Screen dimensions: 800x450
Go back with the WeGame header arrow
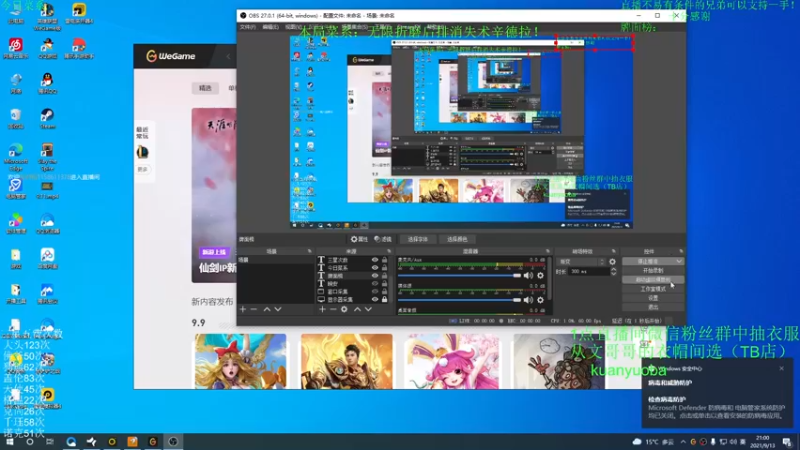point(228,56)
